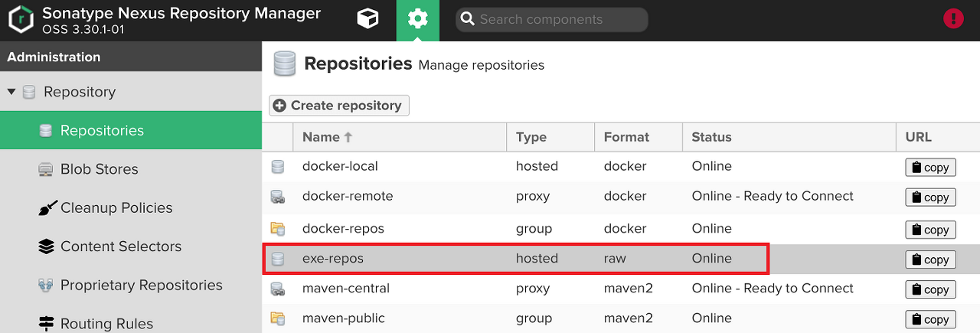Click the docker-local hosted repository icon
Image resolution: width=980 pixels, height=333 pixels.
pos(277,167)
